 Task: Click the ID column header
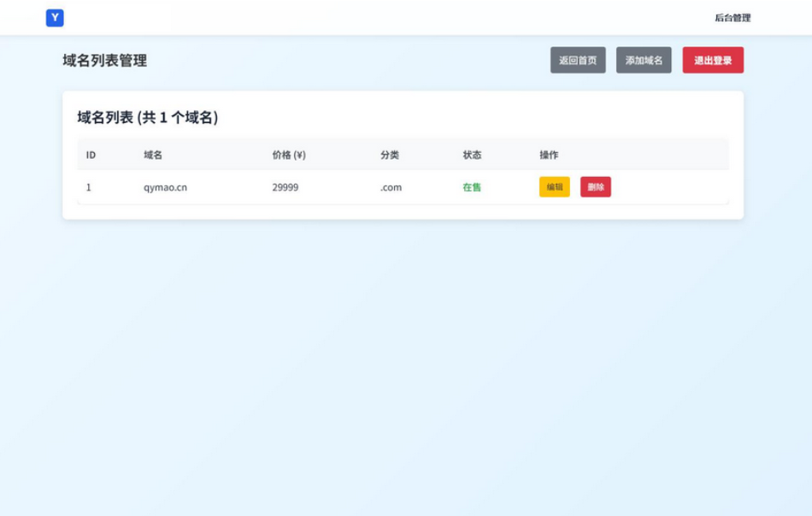point(91,155)
